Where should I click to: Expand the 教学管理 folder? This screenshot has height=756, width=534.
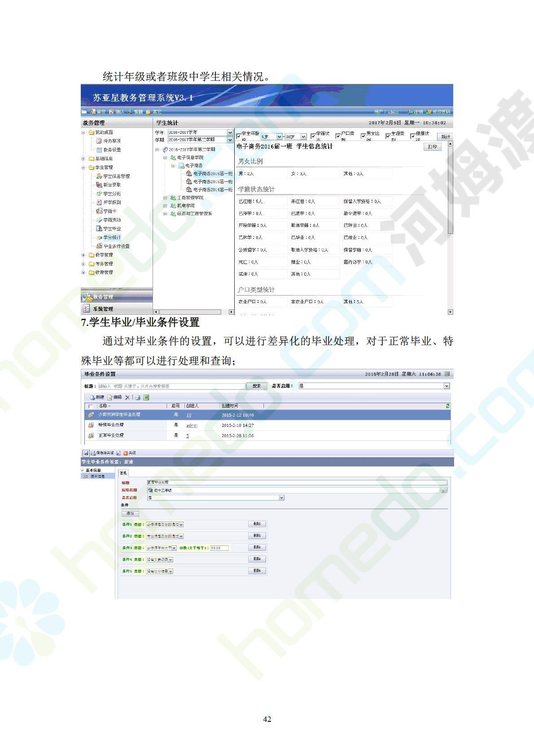click(83, 255)
